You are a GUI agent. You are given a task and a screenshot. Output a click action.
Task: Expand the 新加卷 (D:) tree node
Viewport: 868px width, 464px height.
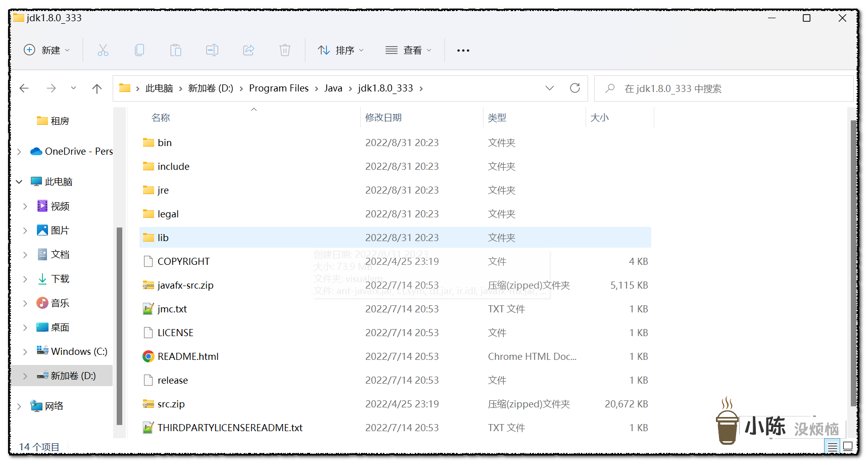tap(25, 376)
